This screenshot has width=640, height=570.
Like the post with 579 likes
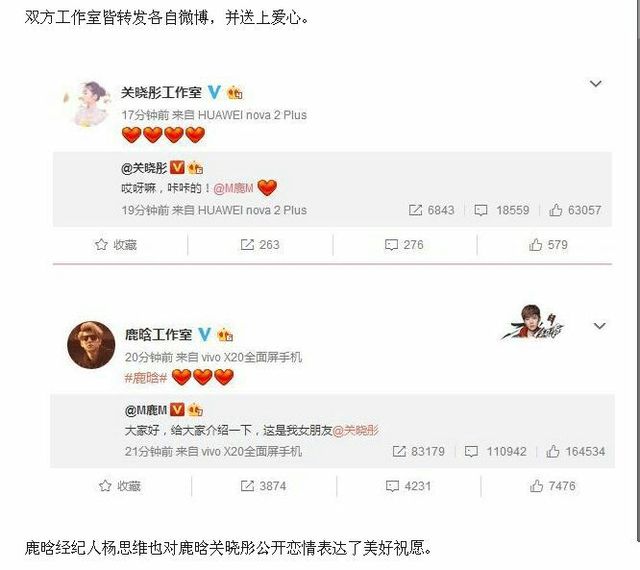[548, 245]
